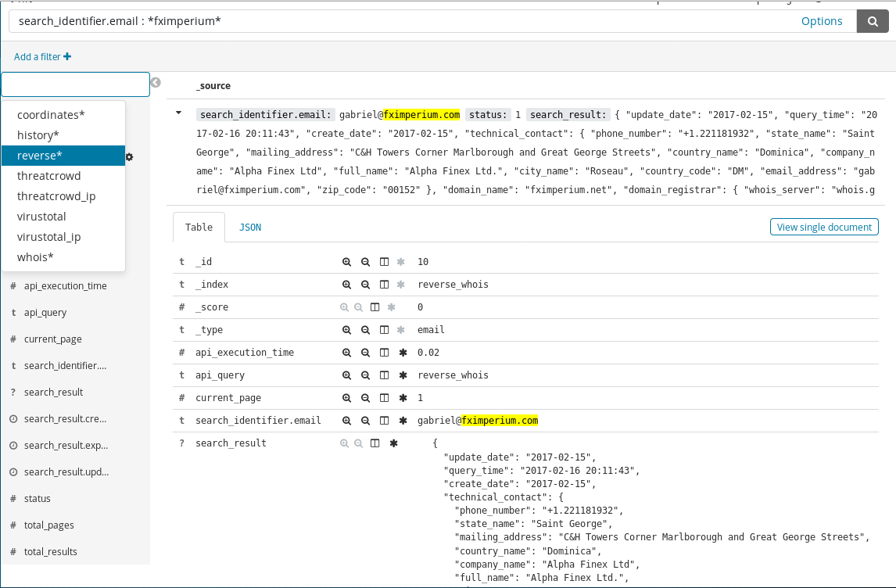Screen dimensions: 896x588
Task: Toggle search_result column in table
Action: coord(375,443)
